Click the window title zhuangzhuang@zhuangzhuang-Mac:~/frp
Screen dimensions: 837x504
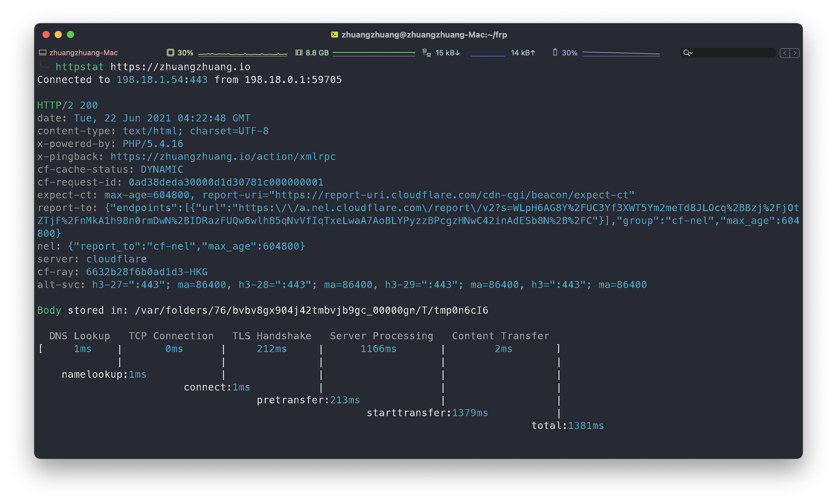[424, 35]
